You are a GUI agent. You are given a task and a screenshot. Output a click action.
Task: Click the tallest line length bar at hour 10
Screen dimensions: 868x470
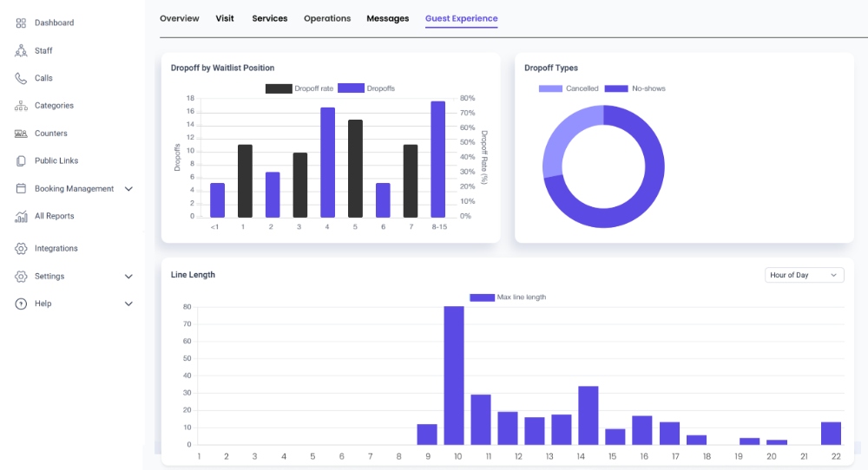[x=454, y=375]
